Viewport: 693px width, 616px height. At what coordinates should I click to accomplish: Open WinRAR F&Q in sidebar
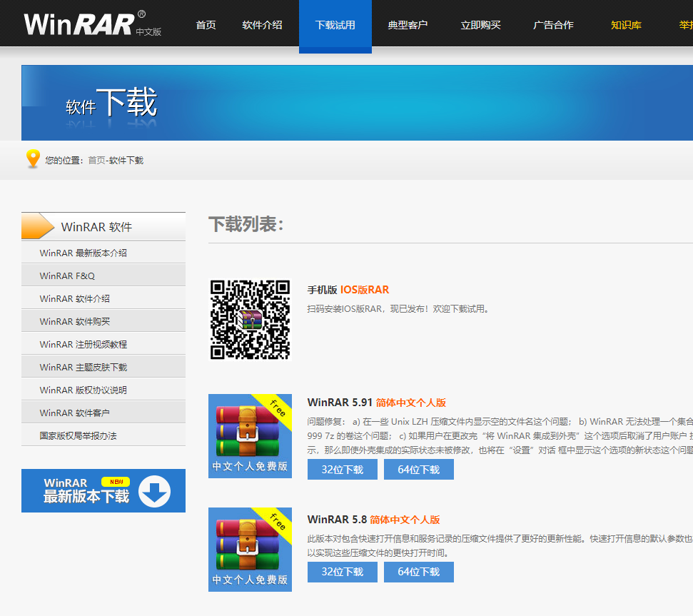(67, 276)
